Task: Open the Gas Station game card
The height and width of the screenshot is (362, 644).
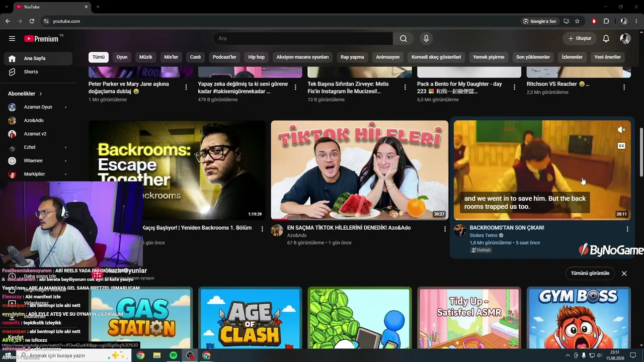Action: pos(141,318)
